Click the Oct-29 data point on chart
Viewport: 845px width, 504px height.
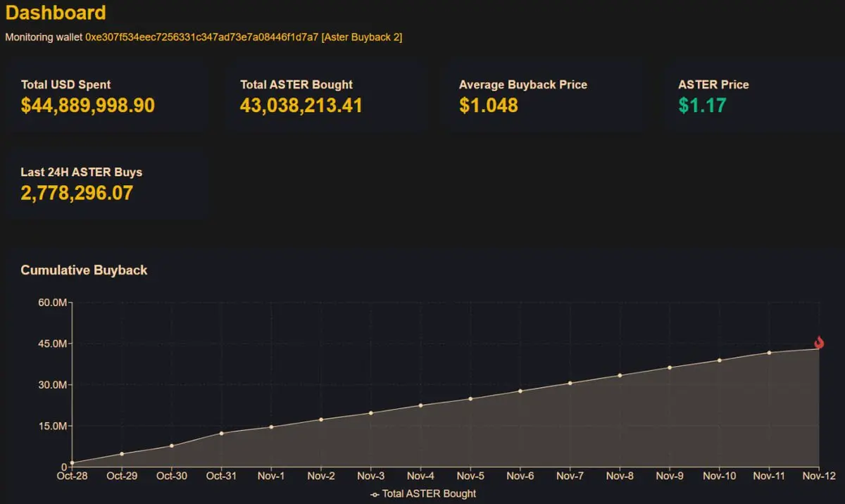point(122,454)
